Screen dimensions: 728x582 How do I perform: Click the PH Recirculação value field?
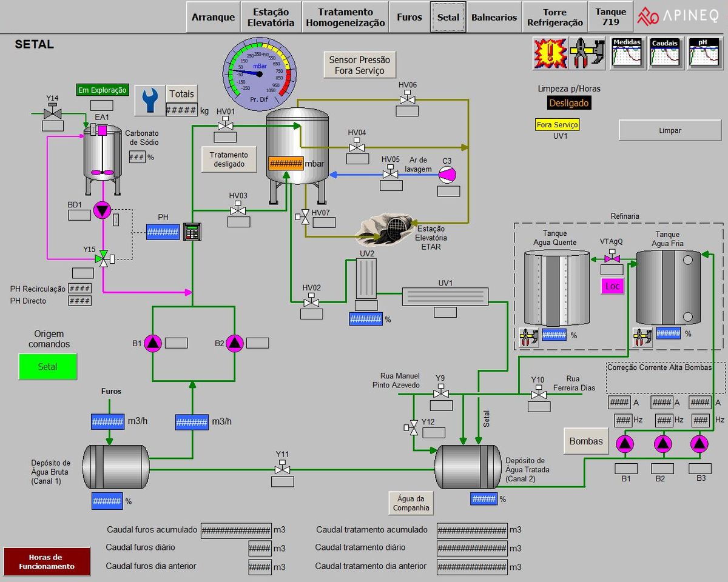(x=80, y=289)
